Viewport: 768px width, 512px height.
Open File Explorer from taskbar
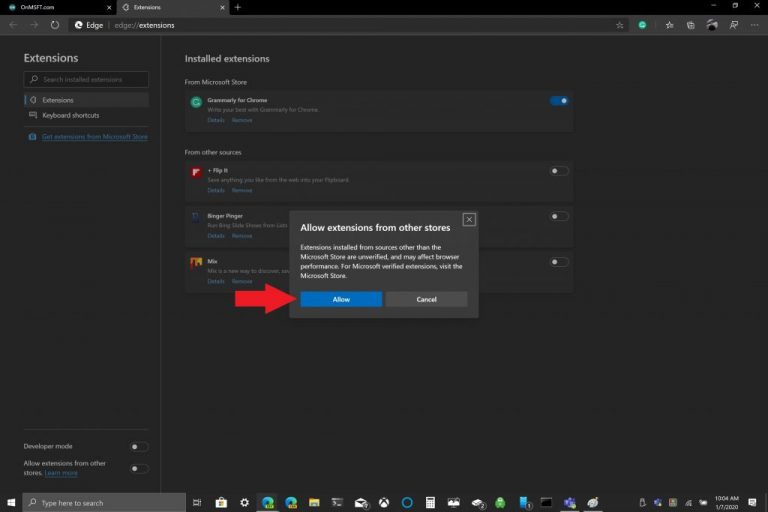coord(314,503)
